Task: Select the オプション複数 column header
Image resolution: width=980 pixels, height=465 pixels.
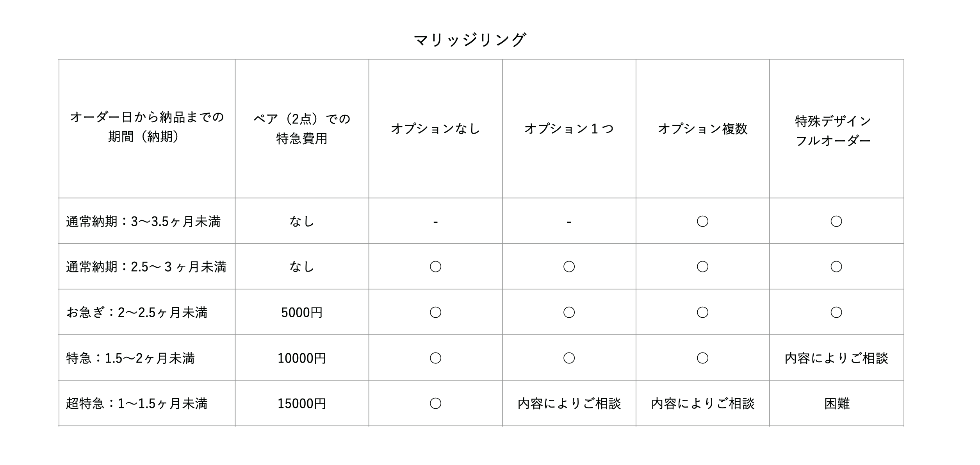Action: tap(703, 129)
